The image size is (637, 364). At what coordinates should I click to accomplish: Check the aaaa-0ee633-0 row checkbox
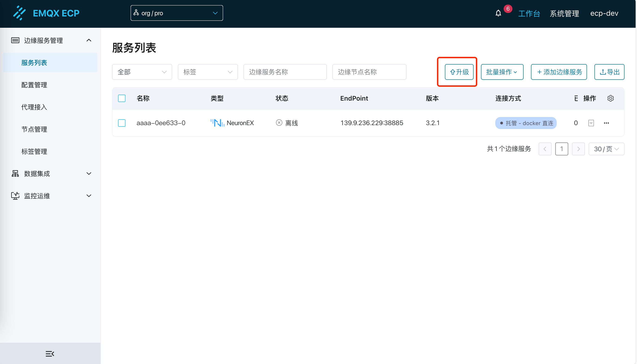point(122,123)
